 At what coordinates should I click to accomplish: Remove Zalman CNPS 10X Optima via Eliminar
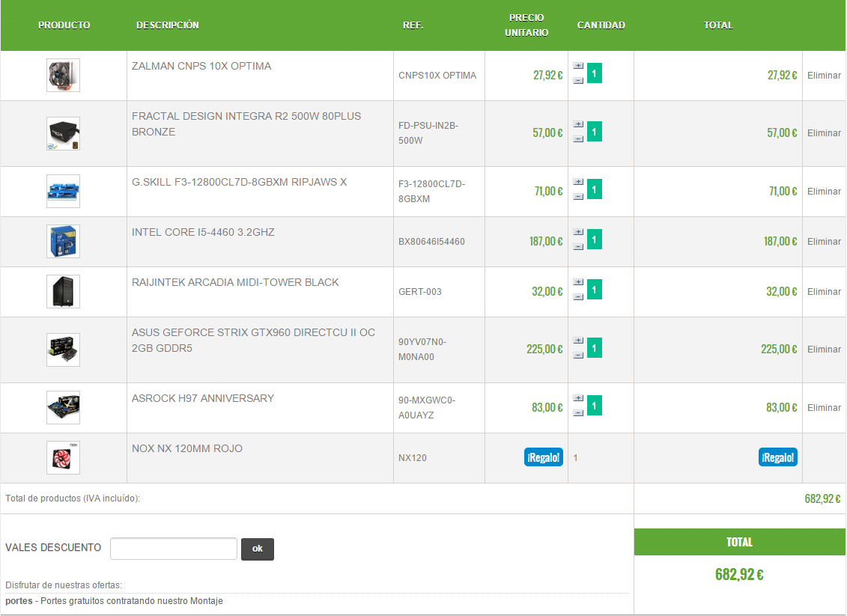pos(824,76)
